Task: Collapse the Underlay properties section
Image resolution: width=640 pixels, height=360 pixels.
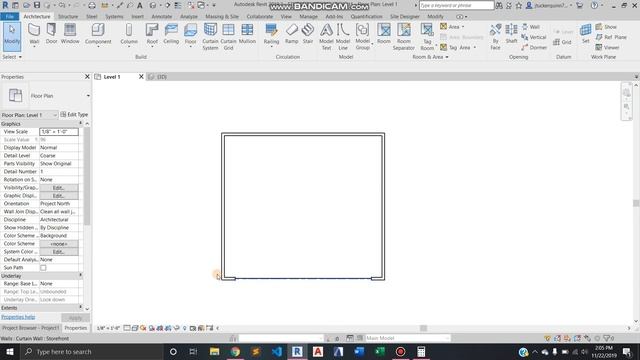Action: tap(81, 276)
